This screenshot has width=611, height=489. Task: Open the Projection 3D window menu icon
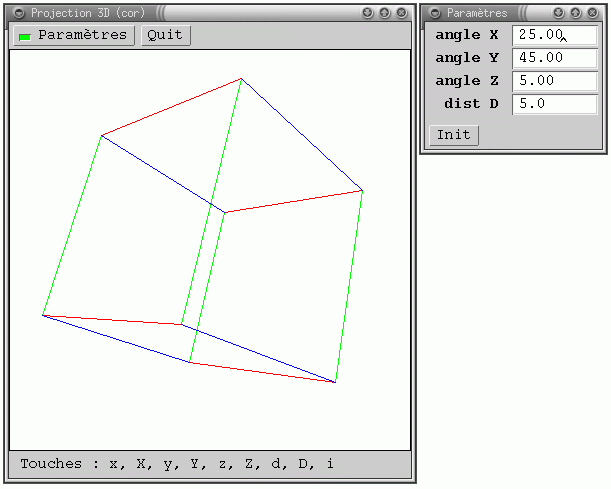point(19,13)
